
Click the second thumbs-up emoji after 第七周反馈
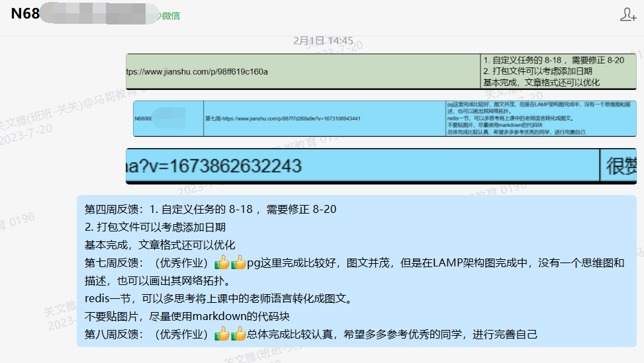(x=238, y=263)
